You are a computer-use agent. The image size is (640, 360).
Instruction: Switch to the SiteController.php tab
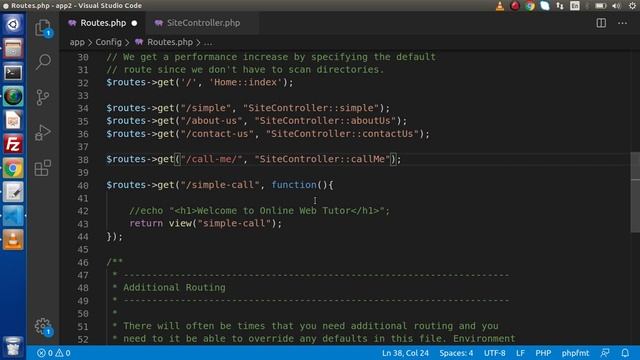point(203,23)
